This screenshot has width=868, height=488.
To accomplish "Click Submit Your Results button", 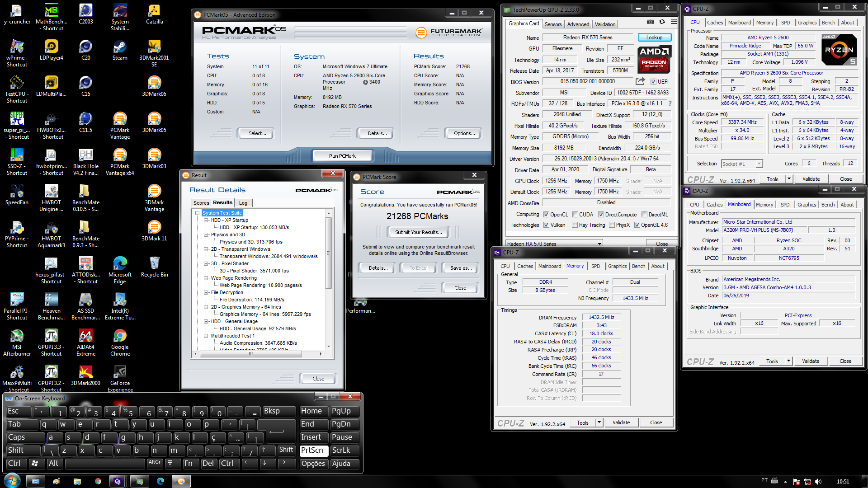I will (x=418, y=232).
